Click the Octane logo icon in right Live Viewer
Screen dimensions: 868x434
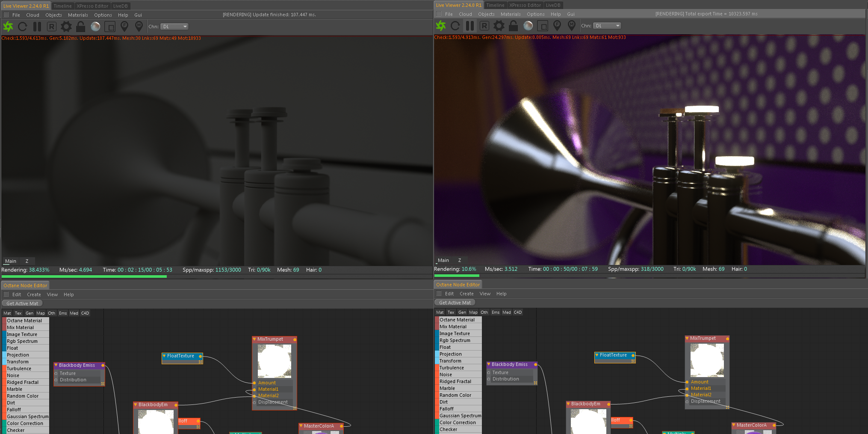(x=441, y=26)
